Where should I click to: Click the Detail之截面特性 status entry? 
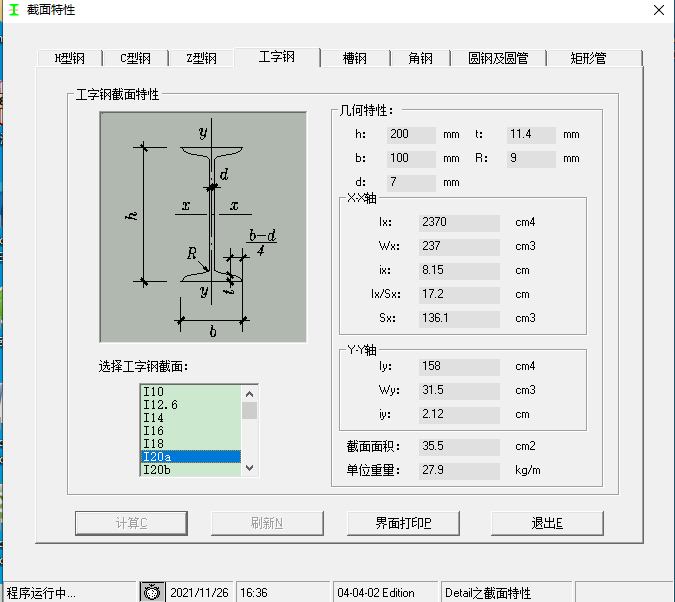tap(488, 593)
